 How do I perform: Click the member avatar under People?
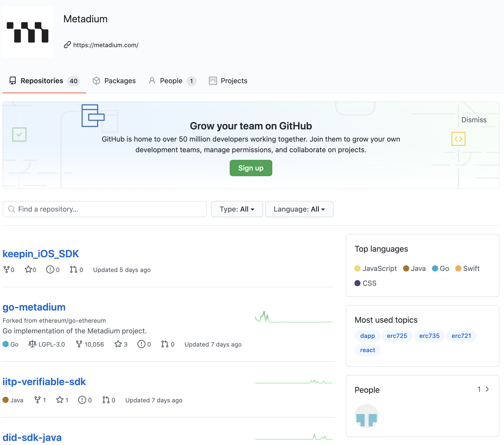[366, 416]
